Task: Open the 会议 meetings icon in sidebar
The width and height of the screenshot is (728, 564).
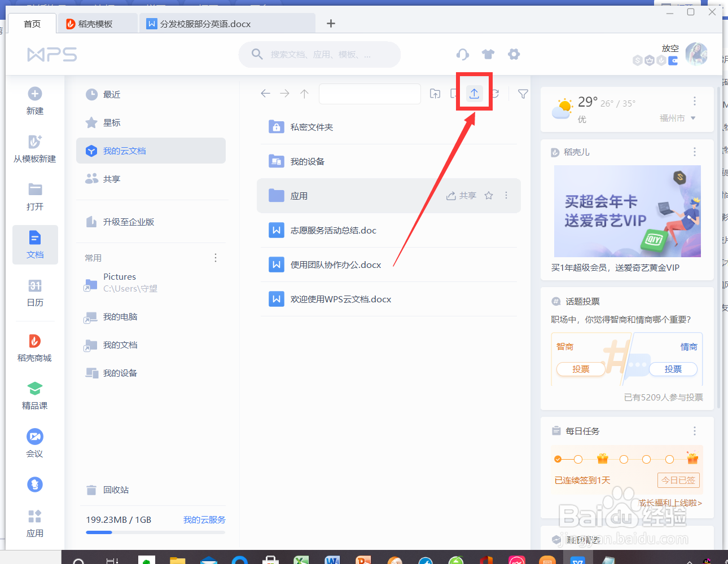Action: 34,443
